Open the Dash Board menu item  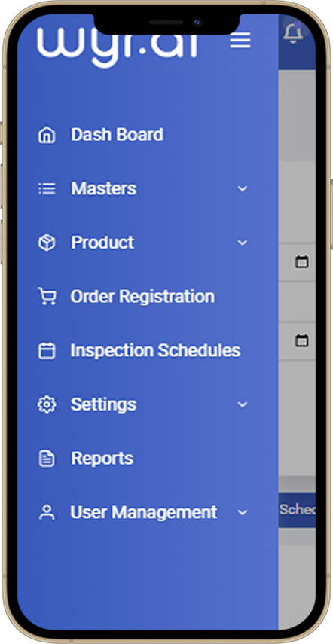click(117, 135)
